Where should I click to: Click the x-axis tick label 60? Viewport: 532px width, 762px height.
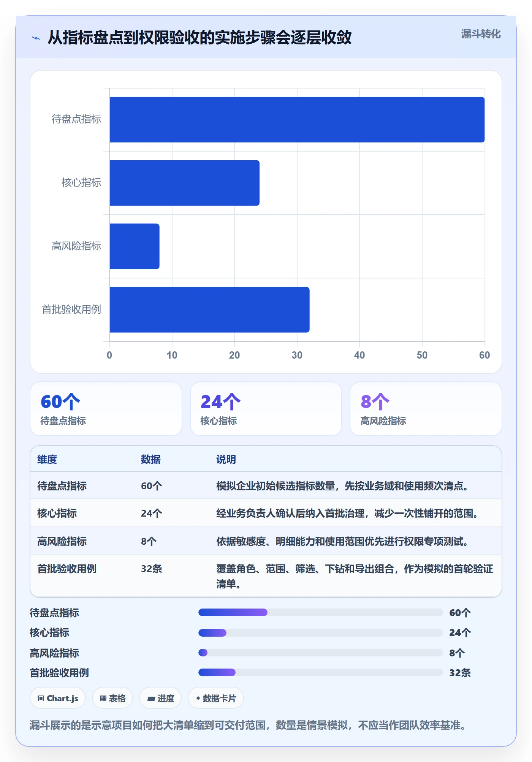(484, 355)
